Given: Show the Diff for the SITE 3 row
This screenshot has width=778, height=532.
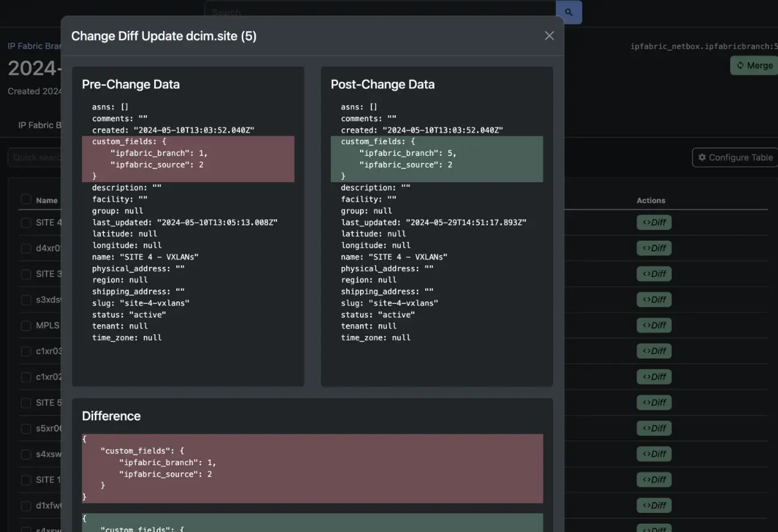Looking at the screenshot, I should (654, 274).
